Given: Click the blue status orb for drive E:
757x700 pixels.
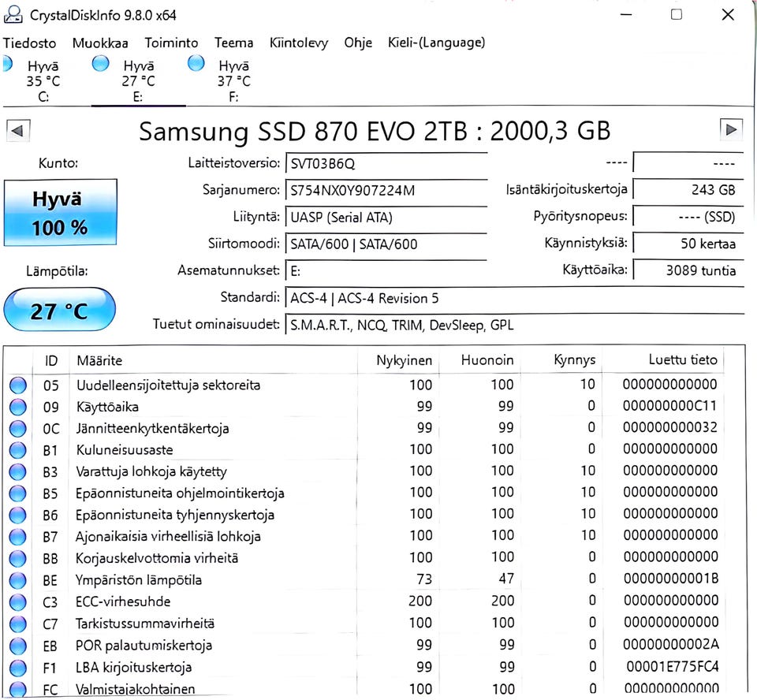Looking at the screenshot, I should coord(100,63).
